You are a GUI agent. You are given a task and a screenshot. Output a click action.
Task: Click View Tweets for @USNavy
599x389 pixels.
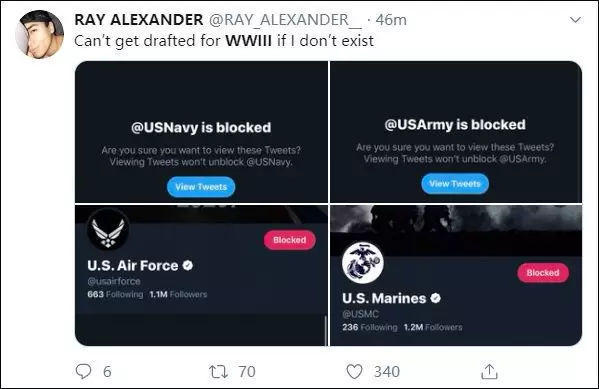pos(201,187)
